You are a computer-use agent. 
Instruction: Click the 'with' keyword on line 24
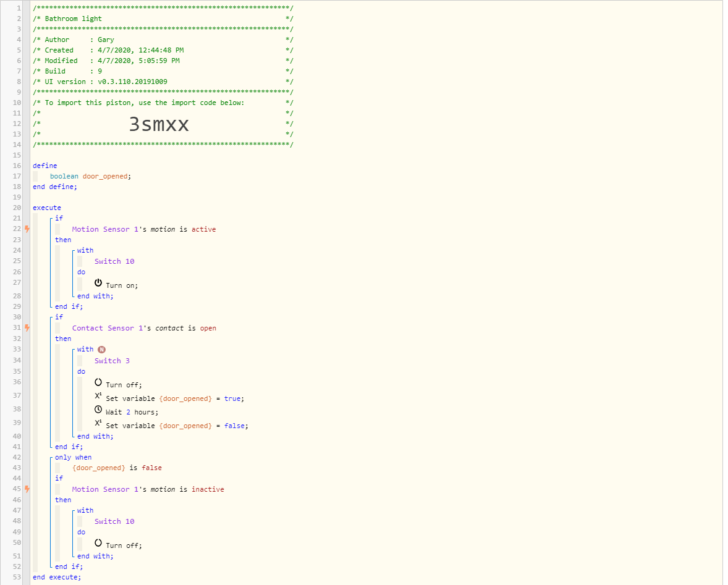tap(85, 250)
